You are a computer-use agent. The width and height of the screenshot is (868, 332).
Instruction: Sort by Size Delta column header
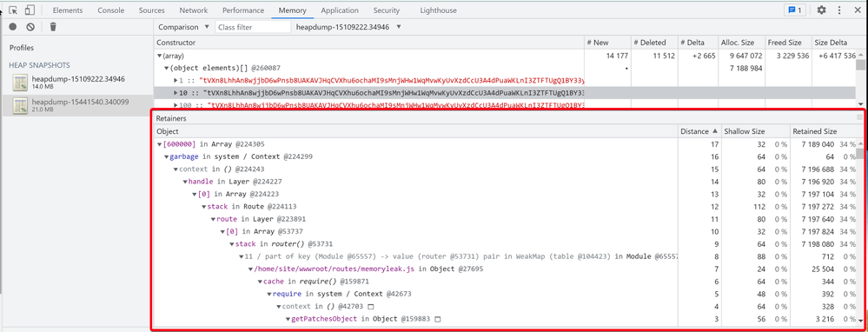833,43
